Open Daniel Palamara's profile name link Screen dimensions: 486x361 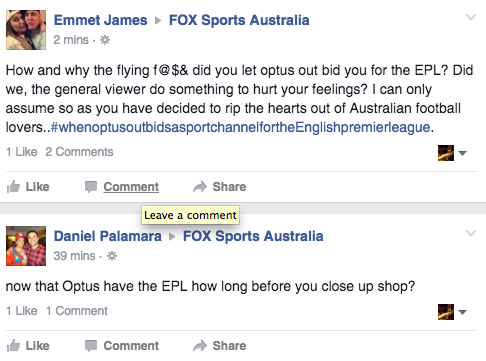[x=107, y=236]
